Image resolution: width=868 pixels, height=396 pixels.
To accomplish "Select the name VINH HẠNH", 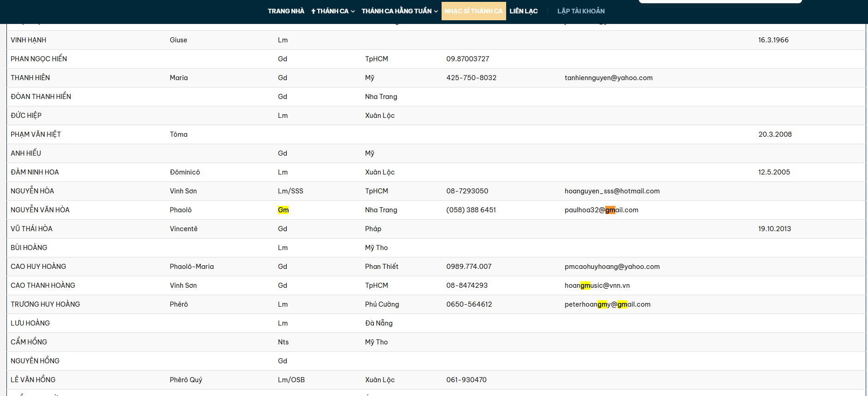I will pyautogui.click(x=29, y=40).
